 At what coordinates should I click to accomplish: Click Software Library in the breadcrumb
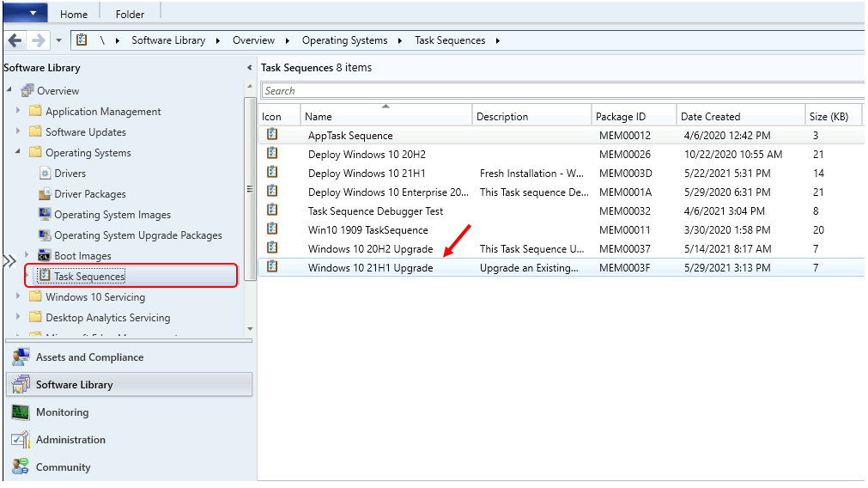(x=168, y=40)
